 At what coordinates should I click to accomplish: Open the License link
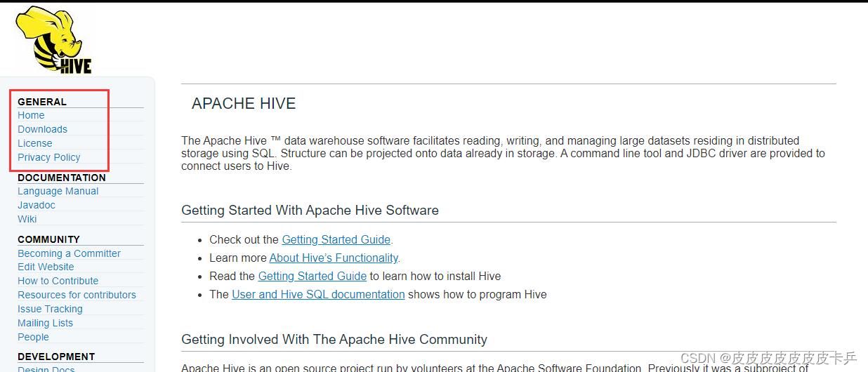coord(35,143)
